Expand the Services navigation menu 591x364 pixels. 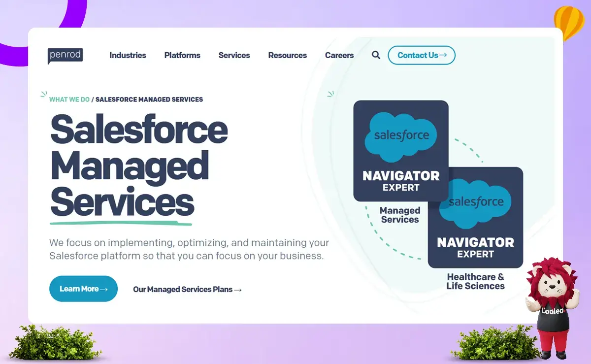(x=234, y=55)
